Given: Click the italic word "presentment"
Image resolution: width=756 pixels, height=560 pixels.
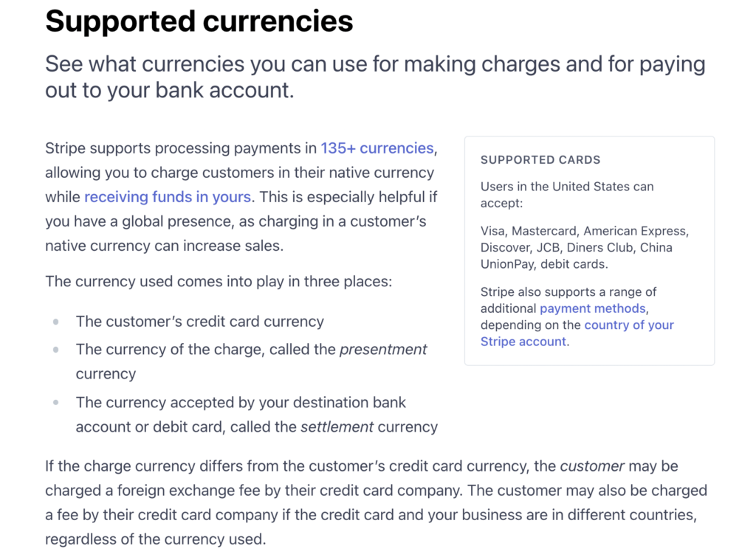Looking at the screenshot, I should (x=382, y=349).
